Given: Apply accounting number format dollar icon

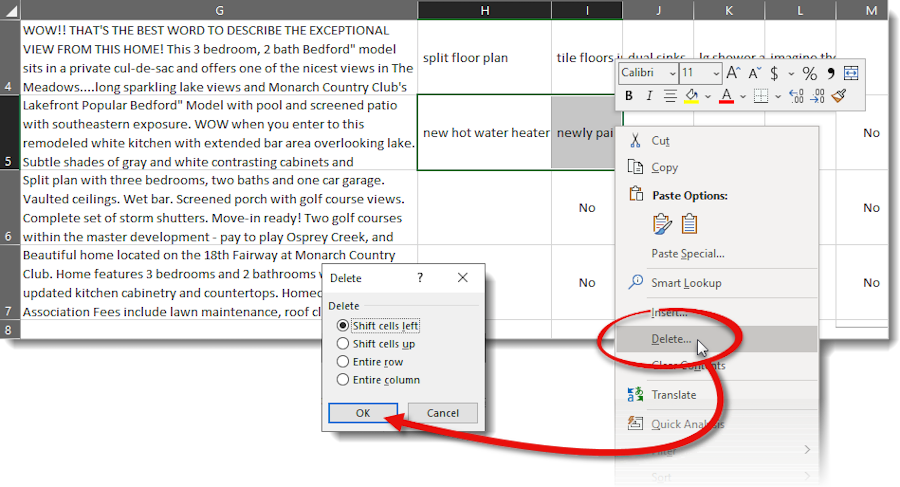Looking at the screenshot, I should (774, 74).
